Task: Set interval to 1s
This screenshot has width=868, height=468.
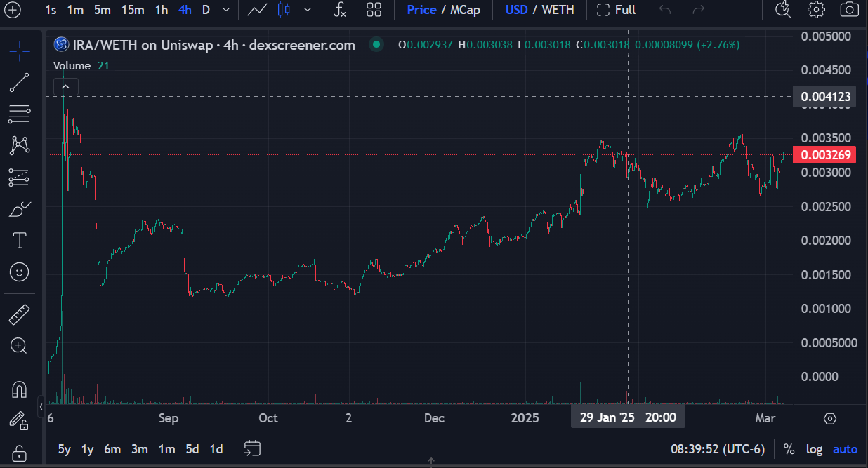Action: [x=51, y=10]
